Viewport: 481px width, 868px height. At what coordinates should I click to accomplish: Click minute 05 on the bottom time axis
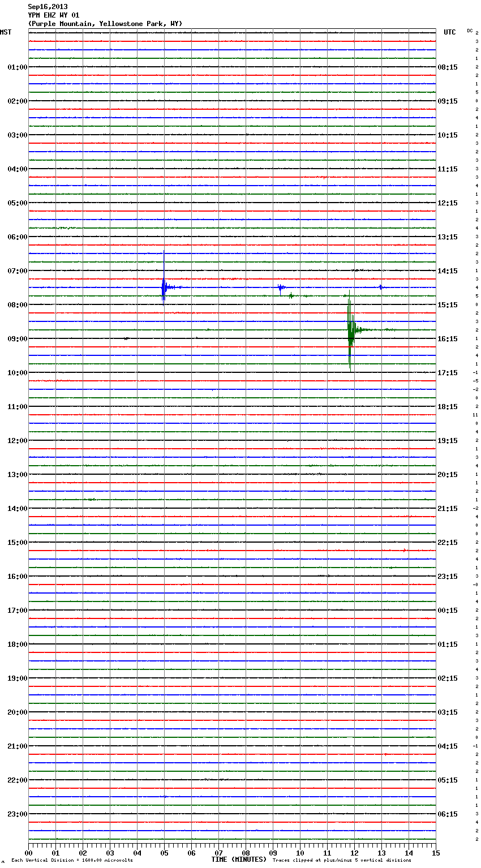164,853
